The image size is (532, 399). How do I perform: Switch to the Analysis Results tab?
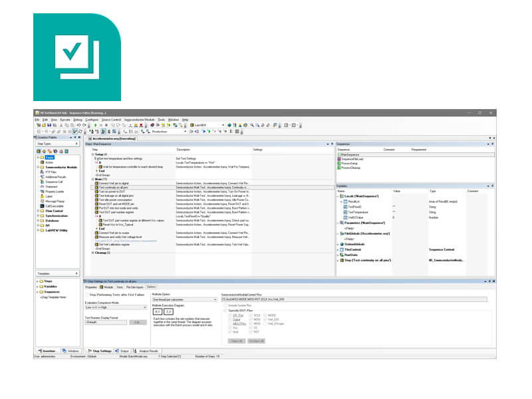click(x=148, y=350)
